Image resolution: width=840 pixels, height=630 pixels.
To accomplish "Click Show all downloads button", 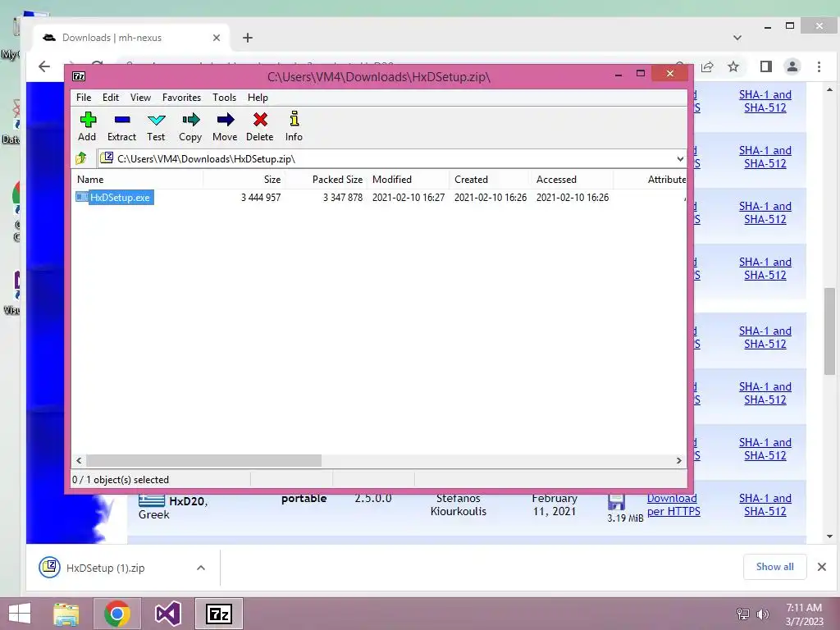I will 774,567.
